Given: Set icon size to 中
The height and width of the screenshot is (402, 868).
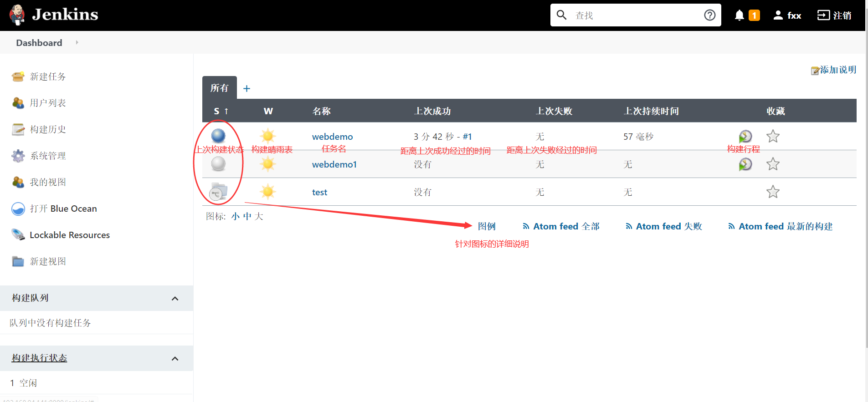Looking at the screenshot, I should pos(247,216).
